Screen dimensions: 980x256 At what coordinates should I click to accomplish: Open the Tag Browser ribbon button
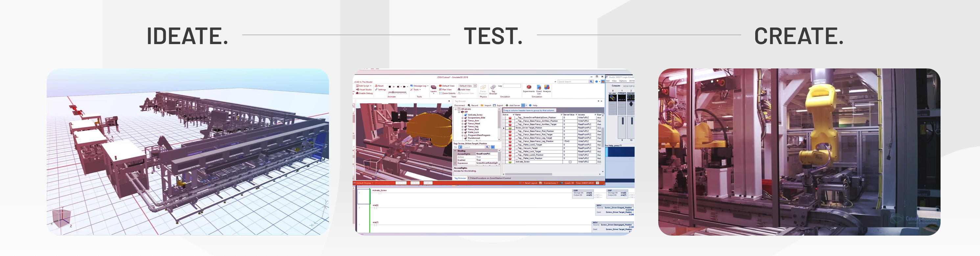(x=493, y=90)
